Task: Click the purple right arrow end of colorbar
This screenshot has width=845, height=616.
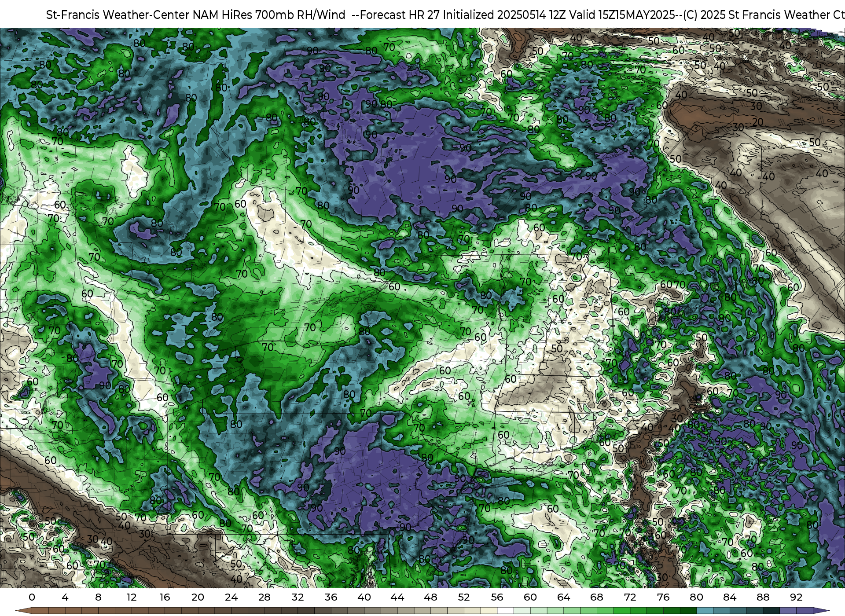Action: (x=821, y=611)
